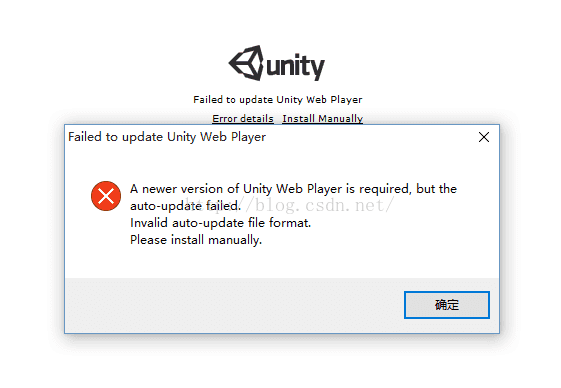Click the "unity" wordmark text
This screenshot has height=388, width=561.
(296, 67)
